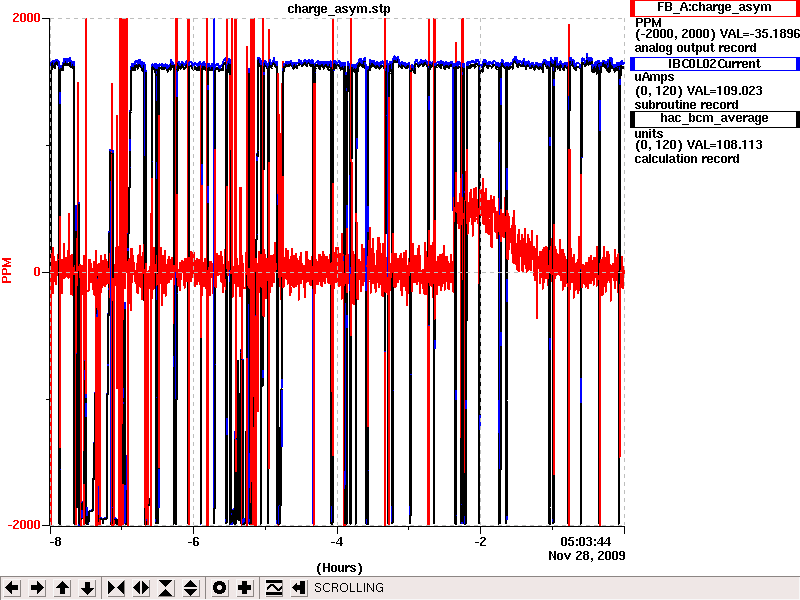
Task: Click the -4 x-axis tick label
Action: (336, 541)
